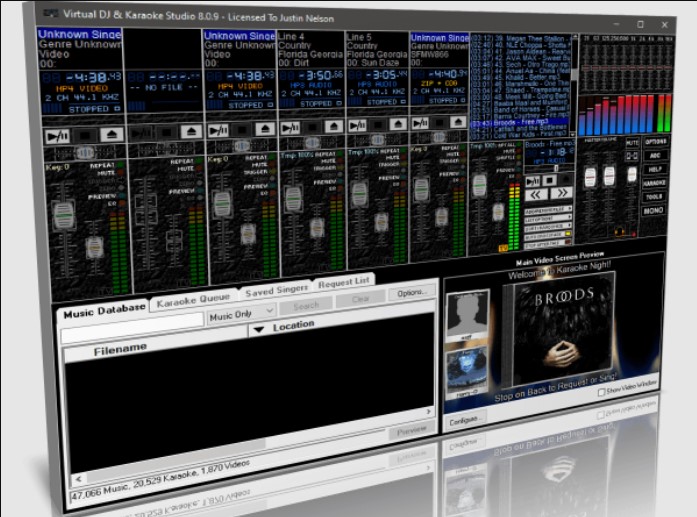Open the TOOLS button

click(x=654, y=196)
